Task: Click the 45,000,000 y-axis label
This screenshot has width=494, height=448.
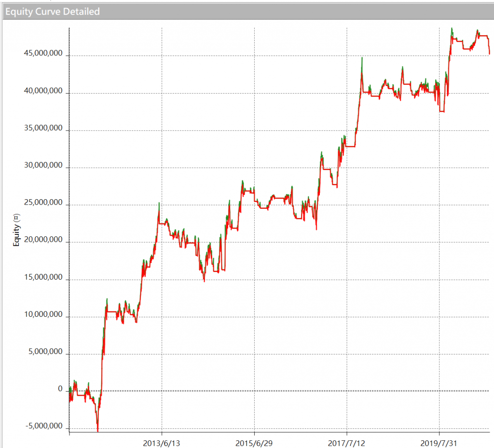Action: pyautogui.click(x=43, y=54)
